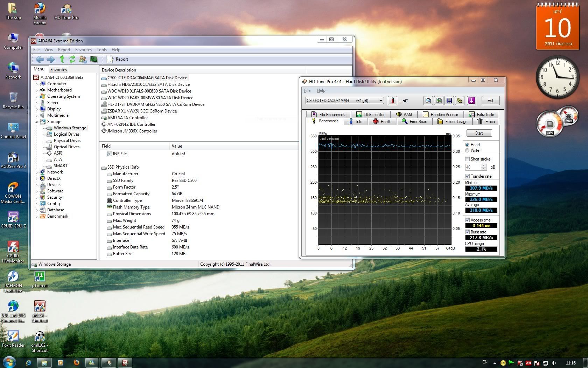
Task: Switch to Disk monitor tab
Action: point(371,115)
